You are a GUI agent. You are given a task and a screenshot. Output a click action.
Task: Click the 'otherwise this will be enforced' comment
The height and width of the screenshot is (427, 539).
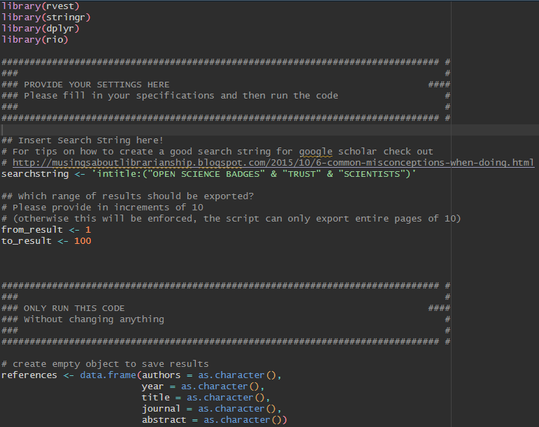click(231, 219)
